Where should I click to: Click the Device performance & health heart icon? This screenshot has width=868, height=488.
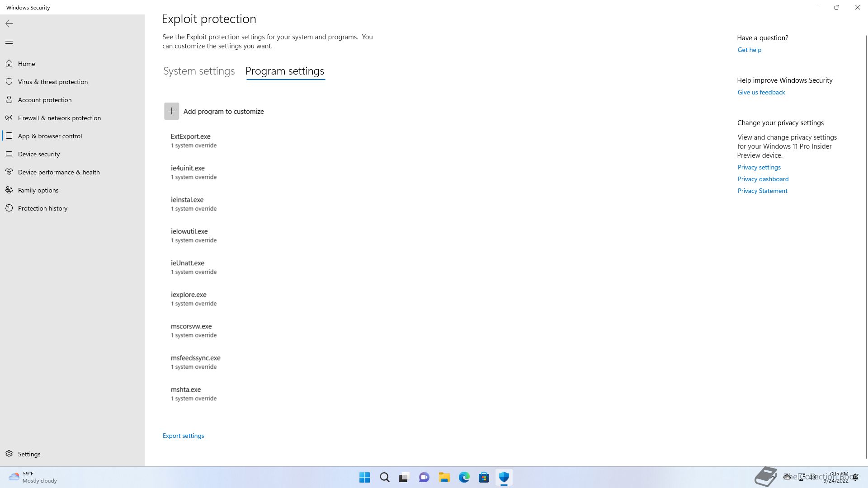pos(9,172)
